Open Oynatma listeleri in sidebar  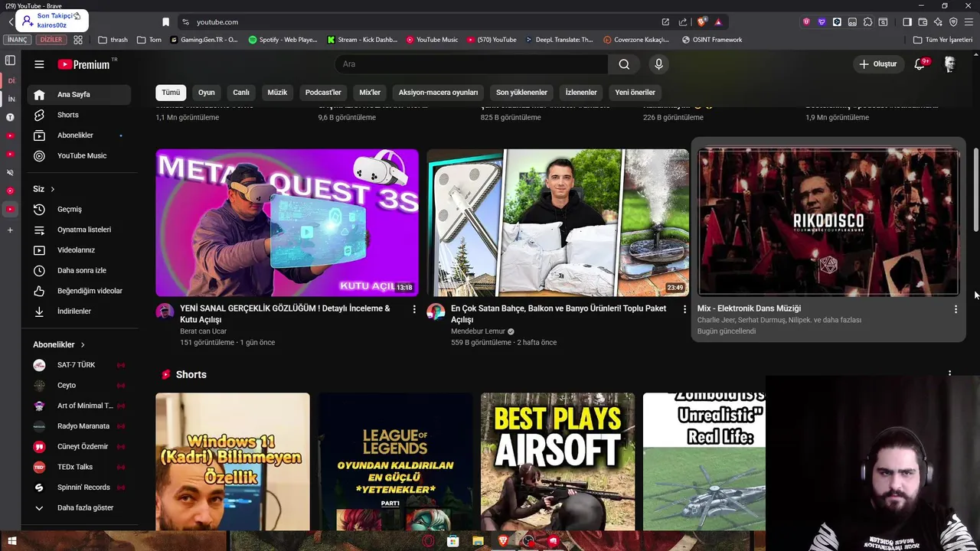point(79,230)
